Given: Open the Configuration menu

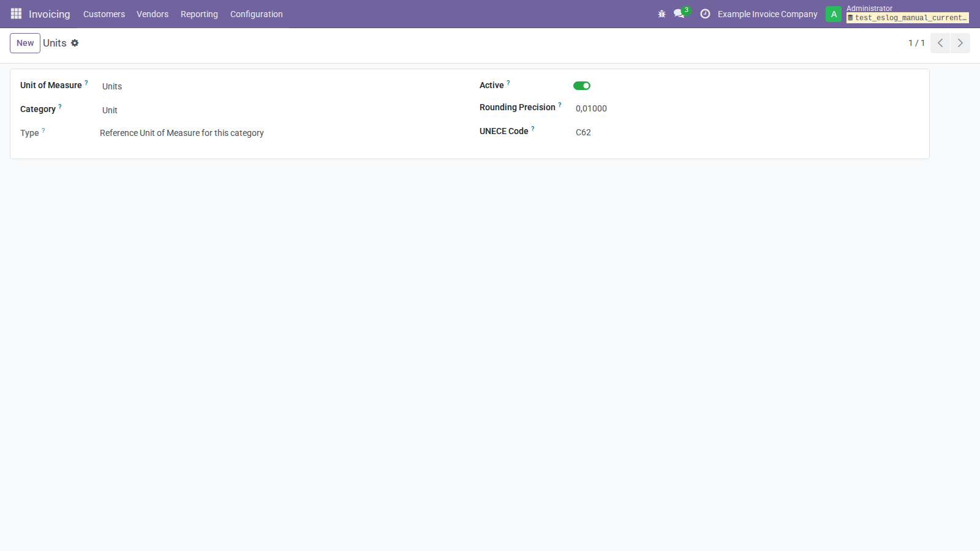Looking at the screenshot, I should pos(257,14).
